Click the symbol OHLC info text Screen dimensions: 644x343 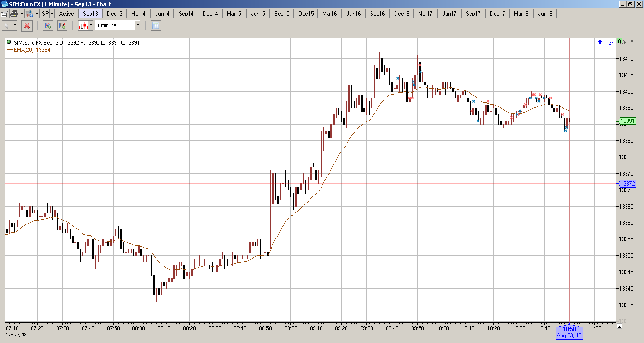pyautogui.click(x=76, y=43)
